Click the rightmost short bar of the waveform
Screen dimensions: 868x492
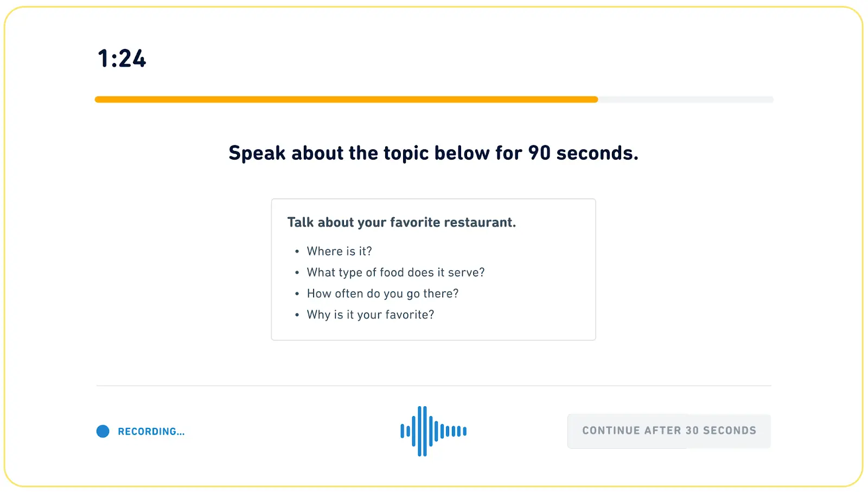[464, 431]
